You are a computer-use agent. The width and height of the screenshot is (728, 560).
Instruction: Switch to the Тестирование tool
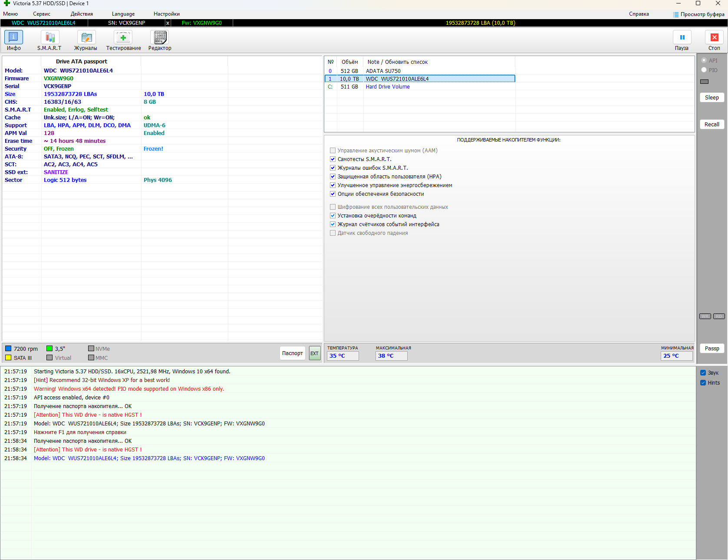(x=123, y=40)
